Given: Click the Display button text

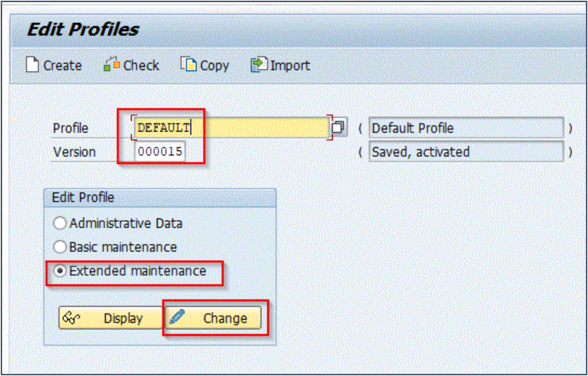Looking at the screenshot, I should (x=123, y=318).
